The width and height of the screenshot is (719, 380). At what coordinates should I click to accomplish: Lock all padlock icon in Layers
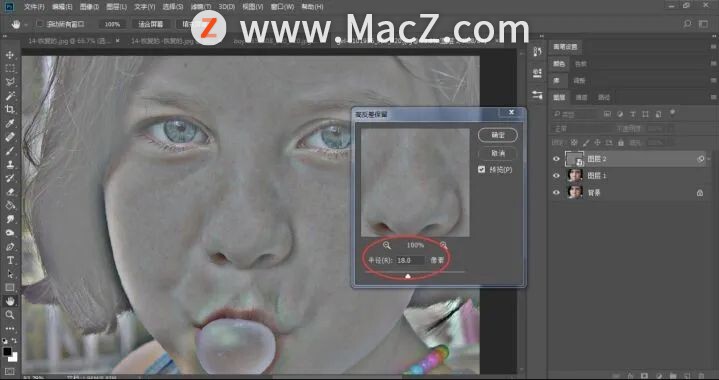click(x=621, y=143)
